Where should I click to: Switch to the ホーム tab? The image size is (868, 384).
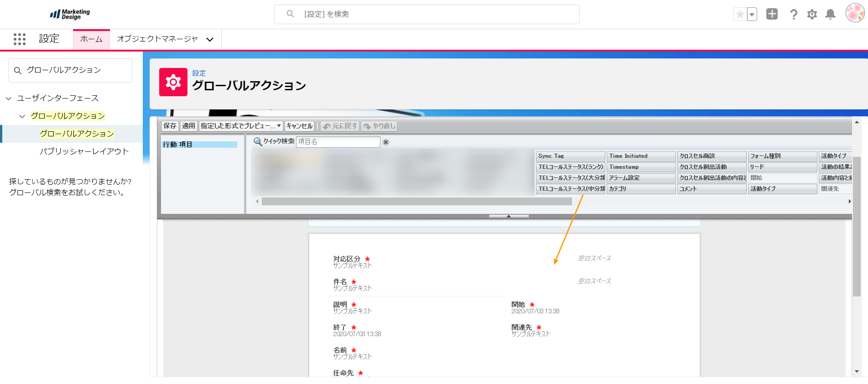coord(91,39)
